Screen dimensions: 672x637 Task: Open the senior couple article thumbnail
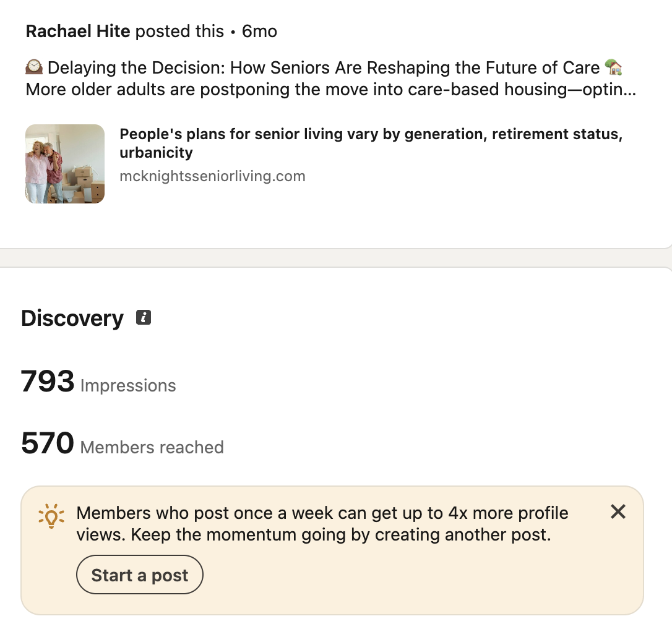click(65, 164)
